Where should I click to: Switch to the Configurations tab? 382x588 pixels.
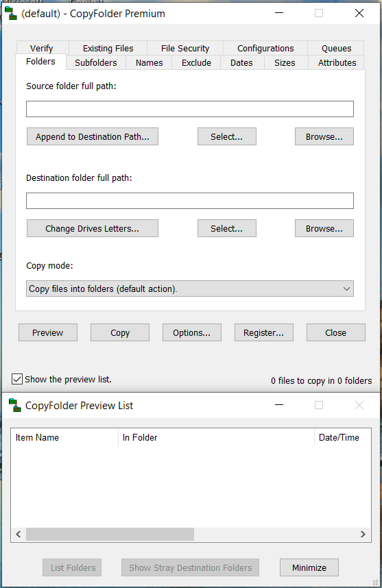(x=265, y=49)
